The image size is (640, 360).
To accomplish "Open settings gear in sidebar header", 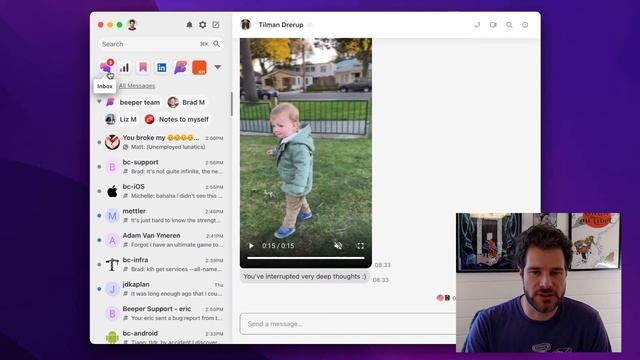I will click(x=202, y=25).
